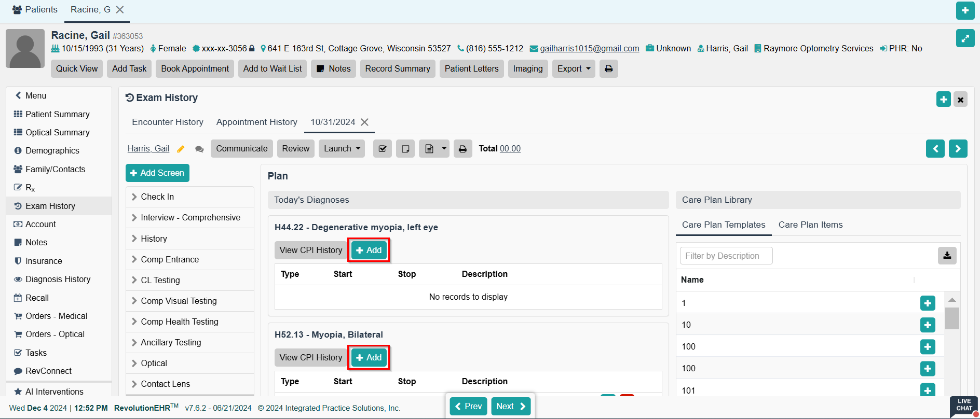This screenshot has height=419, width=980.
Task: Click the Care Plan list scrollbar thumb
Action: pyautogui.click(x=952, y=318)
